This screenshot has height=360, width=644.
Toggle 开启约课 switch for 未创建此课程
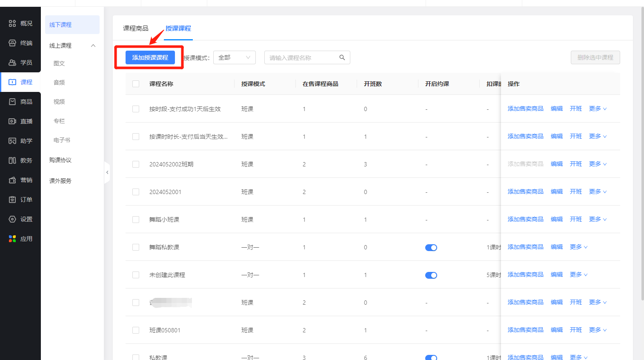pos(431,275)
